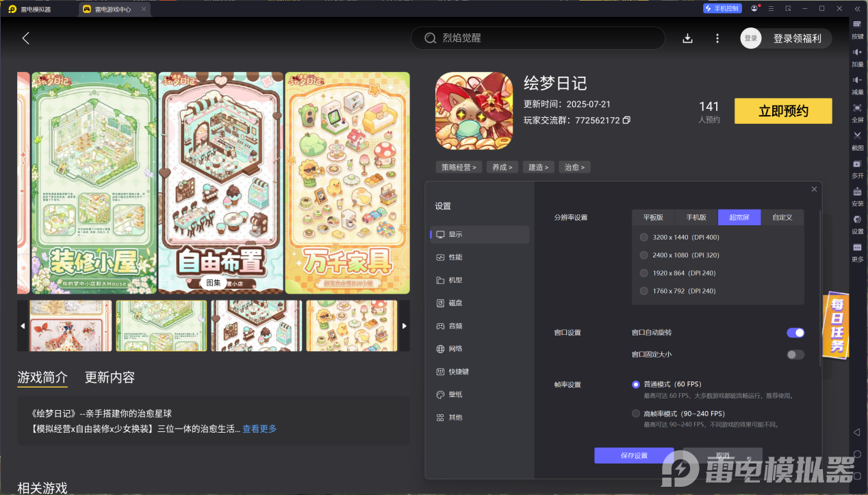Open the 养成 > tag
The image size is (868, 495).
502,167
